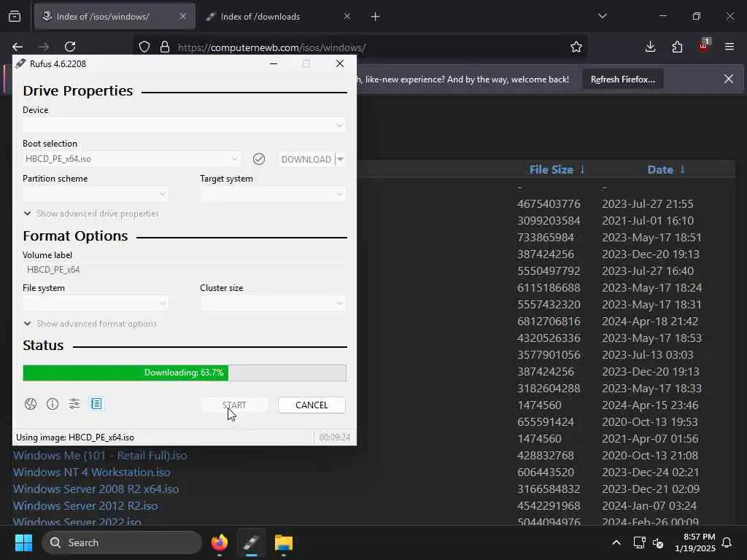Go forward in Firefox
The height and width of the screenshot is (560, 747).
(x=44, y=47)
